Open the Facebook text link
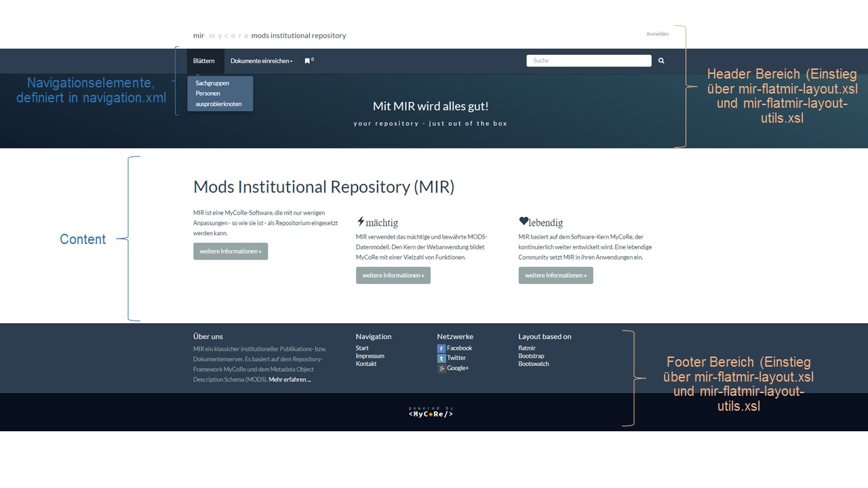Screen dimensions: 868x488 (x=459, y=348)
